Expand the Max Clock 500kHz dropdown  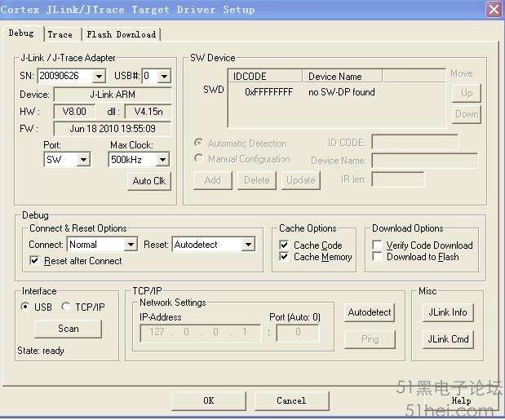point(163,160)
